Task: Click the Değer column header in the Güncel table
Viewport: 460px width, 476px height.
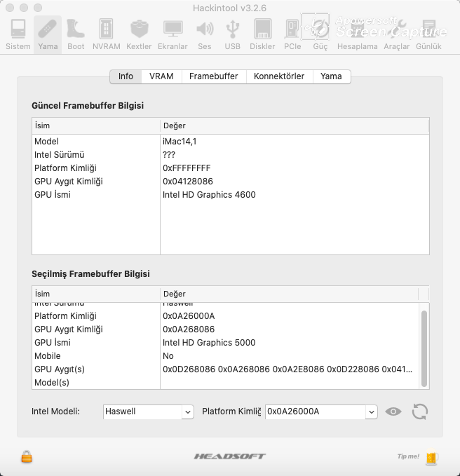Action: click(295, 125)
